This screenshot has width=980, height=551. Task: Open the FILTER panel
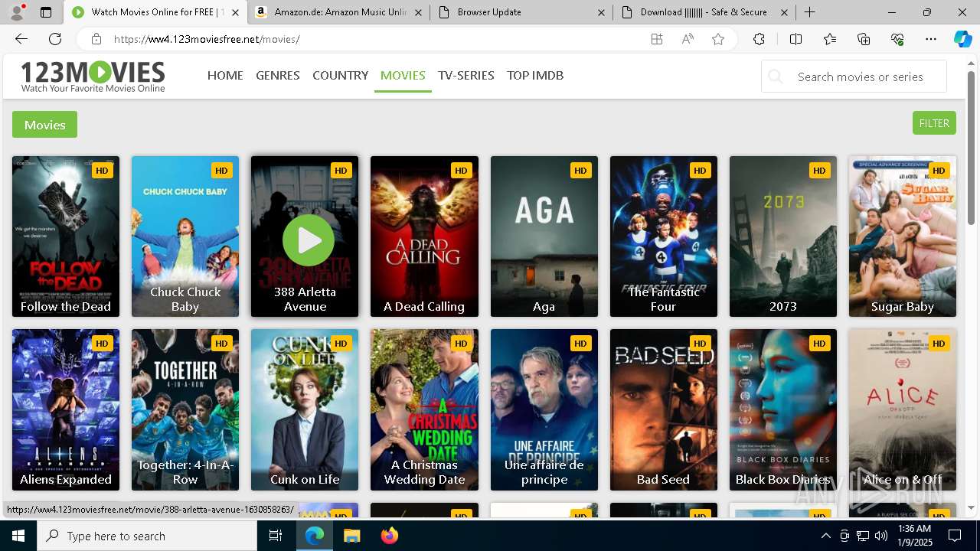[x=934, y=123]
